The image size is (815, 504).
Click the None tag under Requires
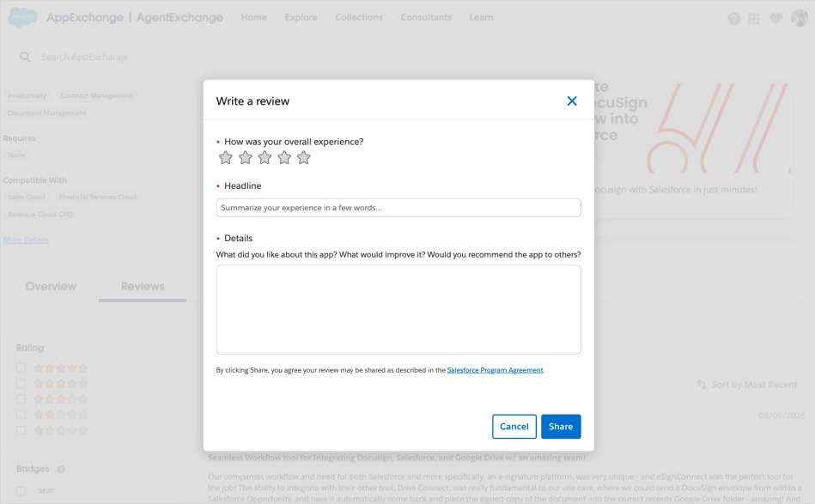point(16,155)
